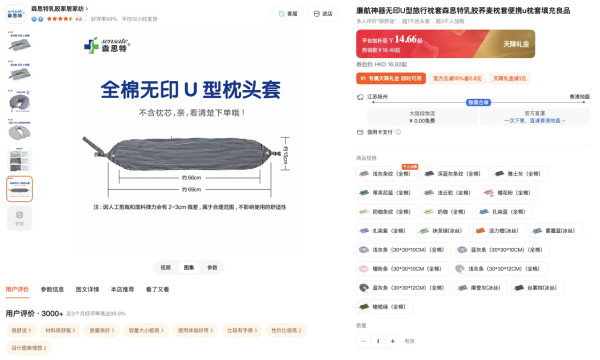Viewport: 600px width, 360px height.
Task: Choose 扎染蓝（全棉） option
Action: point(504,212)
